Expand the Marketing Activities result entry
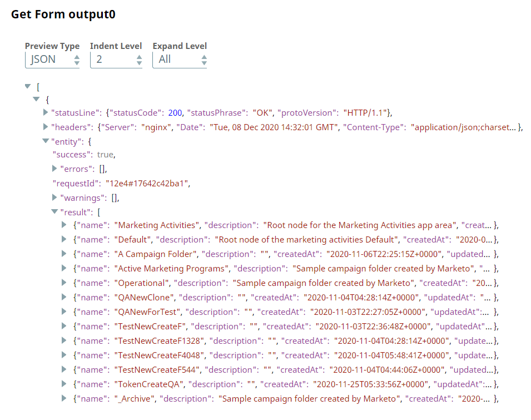 [x=64, y=225]
